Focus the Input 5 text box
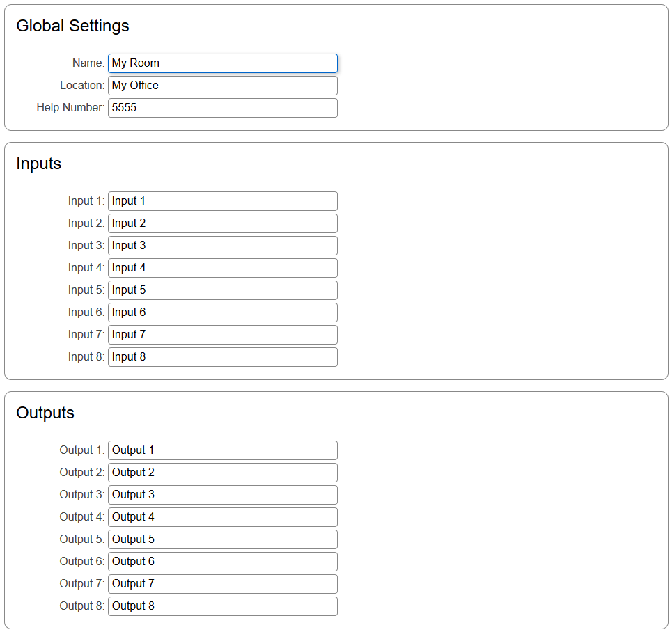 point(223,290)
